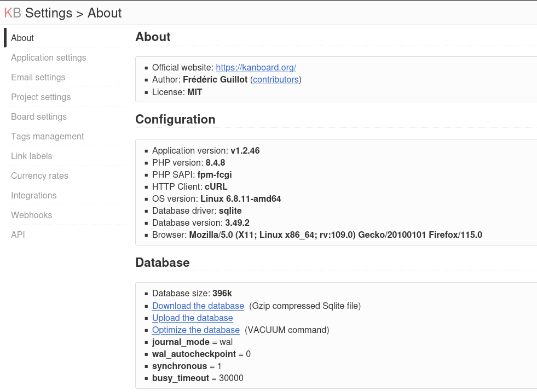Open the Integrations section
The image size is (537, 392).
point(33,195)
